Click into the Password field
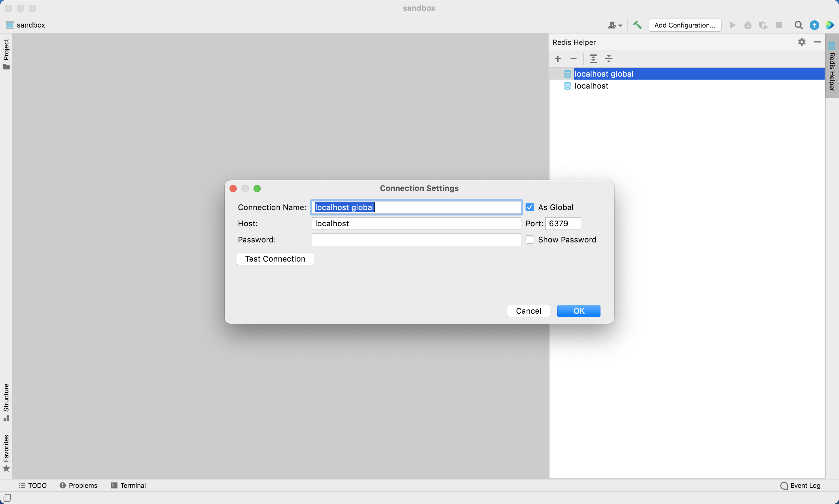 pyautogui.click(x=416, y=240)
